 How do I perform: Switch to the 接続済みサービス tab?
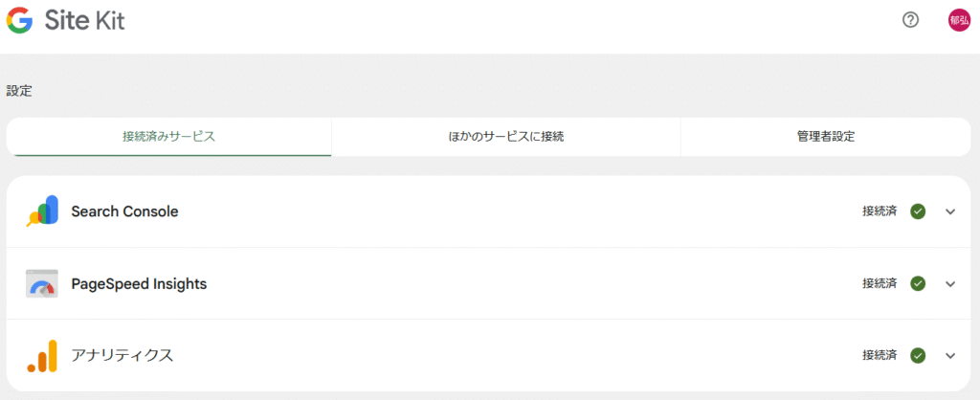[x=168, y=136]
